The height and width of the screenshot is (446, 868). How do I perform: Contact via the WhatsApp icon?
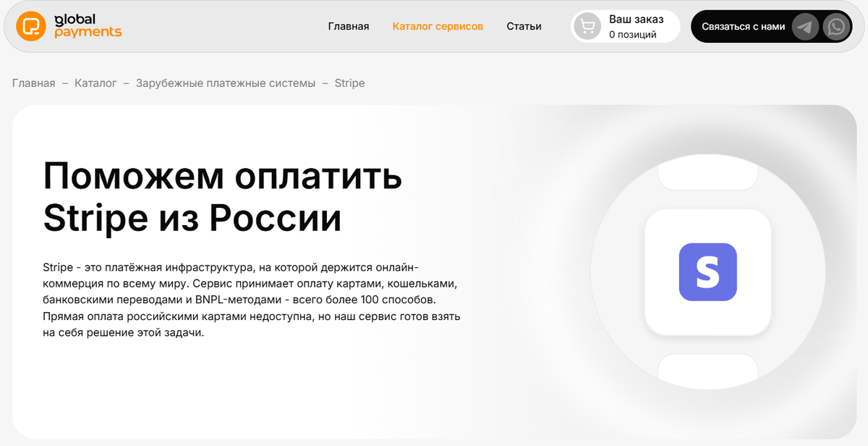(837, 27)
